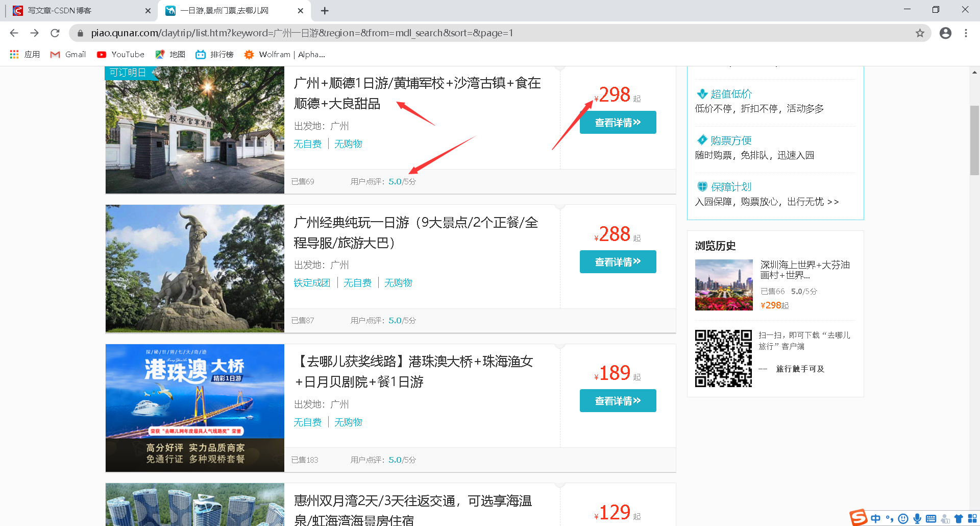Image resolution: width=980 pixels, height=526 pixels.
Task: Close the 写文章-CSDN博客 tab
Action: 148,11
